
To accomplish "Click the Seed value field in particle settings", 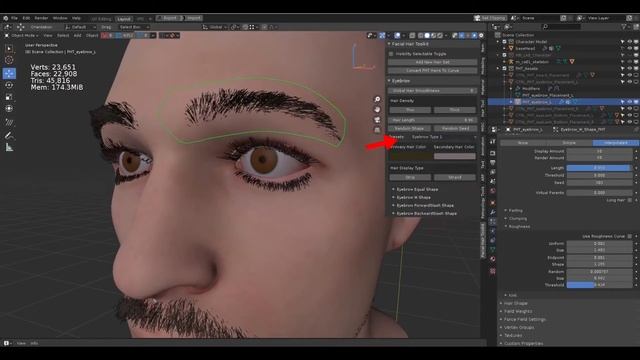I will coord(599,183).
